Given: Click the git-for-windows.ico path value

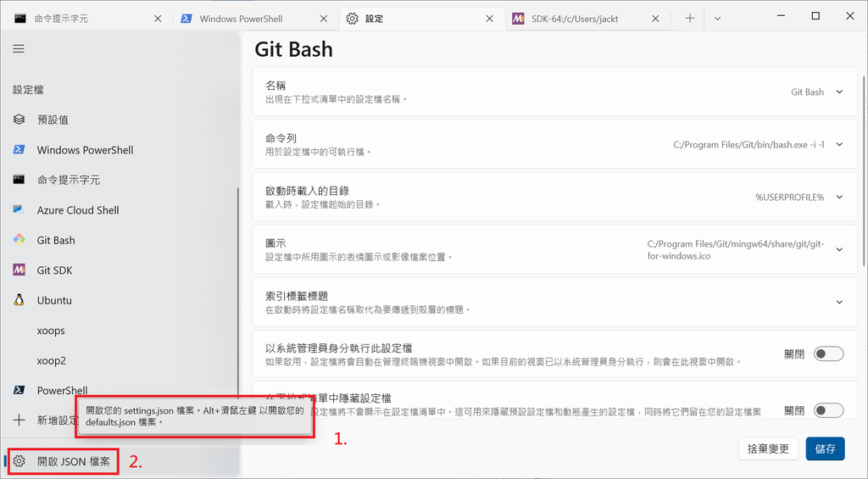Looking at the screenshot, I should (x=736, y=250).
